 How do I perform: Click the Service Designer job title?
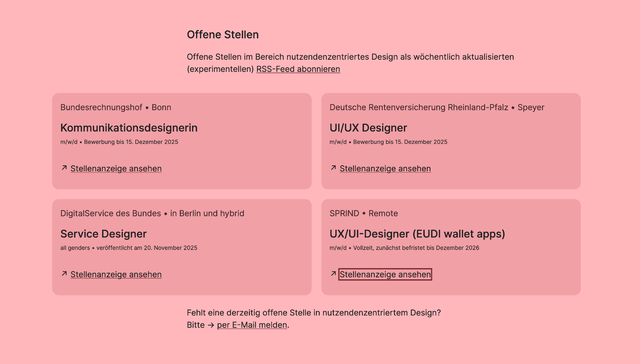[x=103, y=234]
